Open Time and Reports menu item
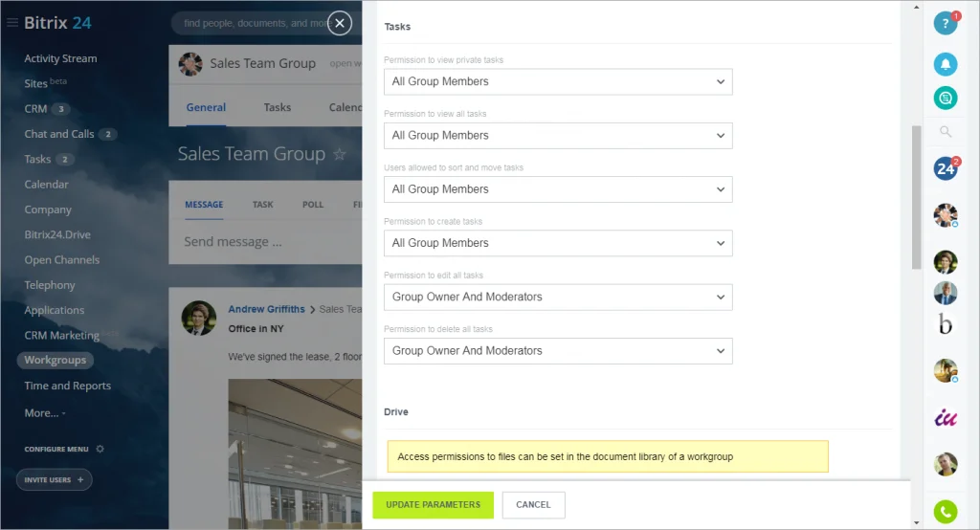The width and height of the screenshot is (980, 530). (x=68, y=386)
